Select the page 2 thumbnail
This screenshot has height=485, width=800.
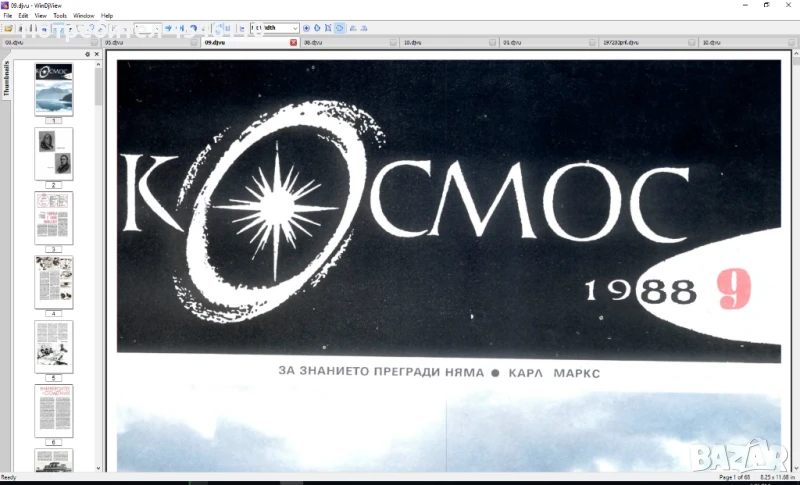click(54, 154)
